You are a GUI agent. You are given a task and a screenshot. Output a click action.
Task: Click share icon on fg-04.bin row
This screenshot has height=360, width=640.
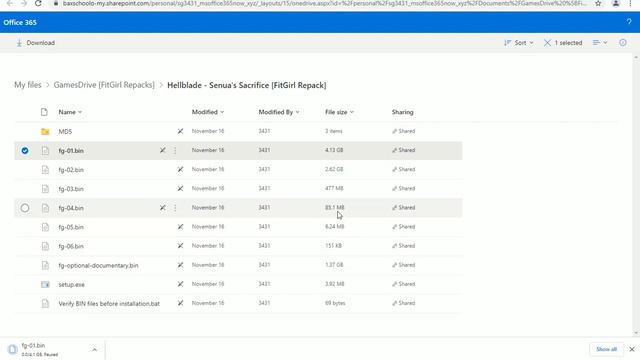[162, 208]
